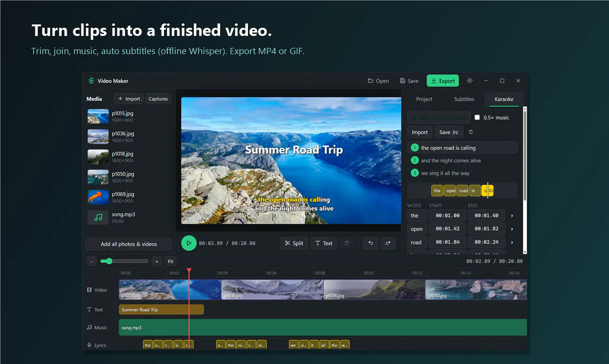Split the clip with the scissors button
Viewport: 609px width, 364px height.
pos(294,243)
